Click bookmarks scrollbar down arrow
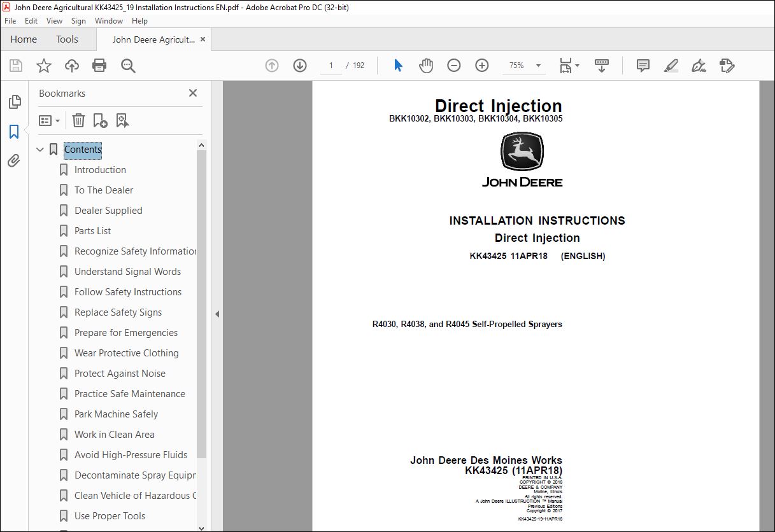Viewport: 775px width, 532px height. coord(202,528)
